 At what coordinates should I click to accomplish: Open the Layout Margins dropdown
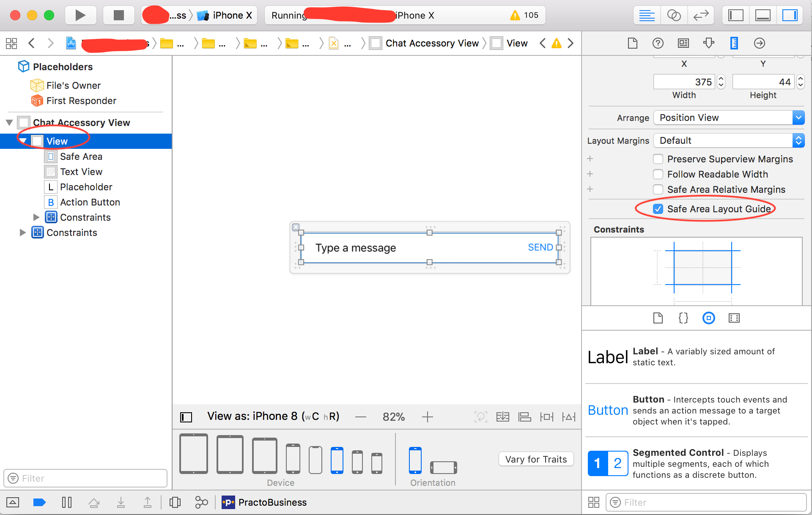pyautogui.click(x=728, y=140)
